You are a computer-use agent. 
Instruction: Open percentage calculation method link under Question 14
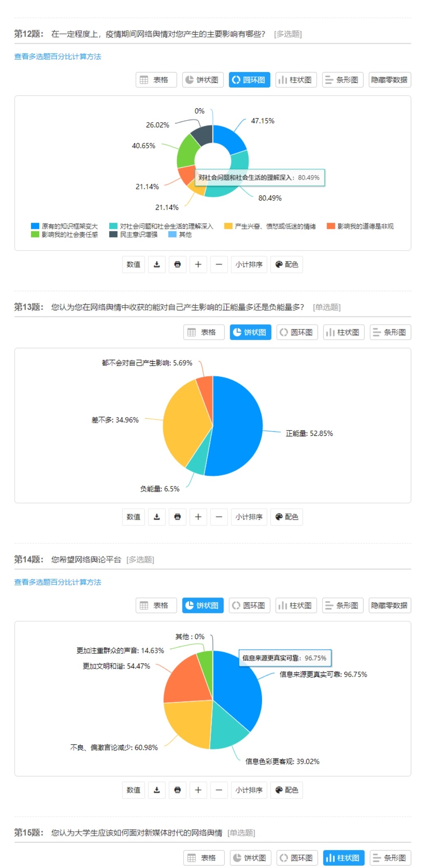click(x=58, y=582)
